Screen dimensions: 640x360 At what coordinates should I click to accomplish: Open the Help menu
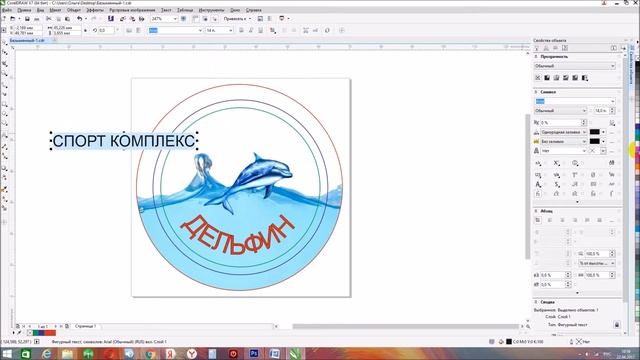coord(253,10)
